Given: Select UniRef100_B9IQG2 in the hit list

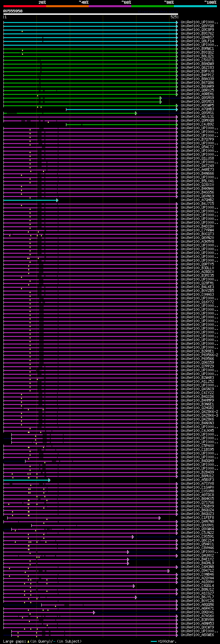Looking at the screenshot, I should [x=197, y=52].
